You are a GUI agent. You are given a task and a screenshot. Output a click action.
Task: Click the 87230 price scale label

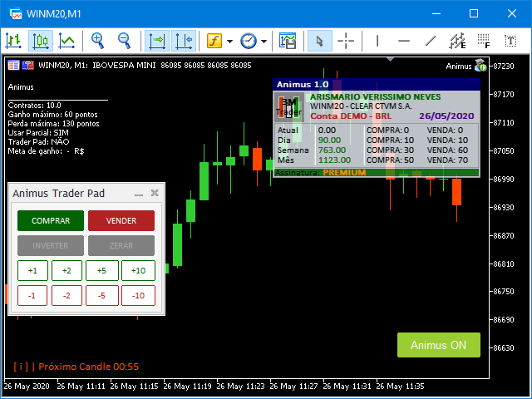click(504, 66)
